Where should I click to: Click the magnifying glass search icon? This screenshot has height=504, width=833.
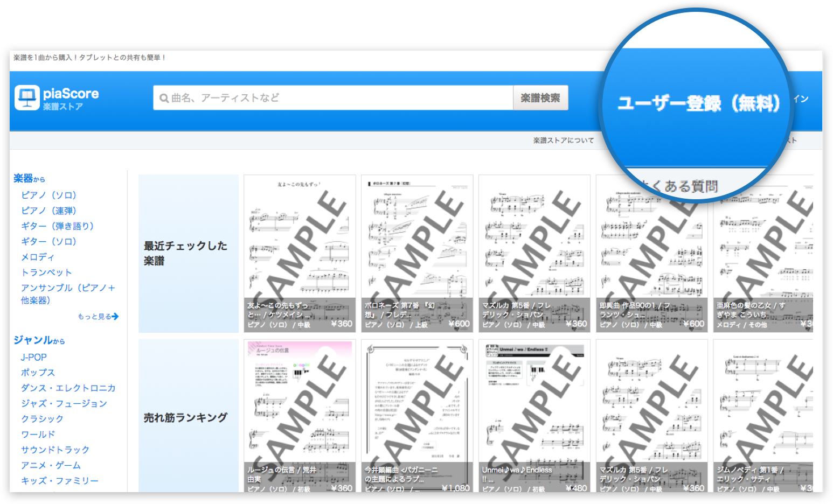click(x=164, y=97)
